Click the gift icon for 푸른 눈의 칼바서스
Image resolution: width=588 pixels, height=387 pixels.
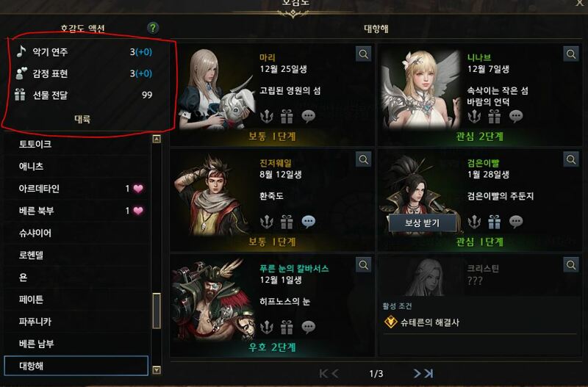[x=287, y=327]
